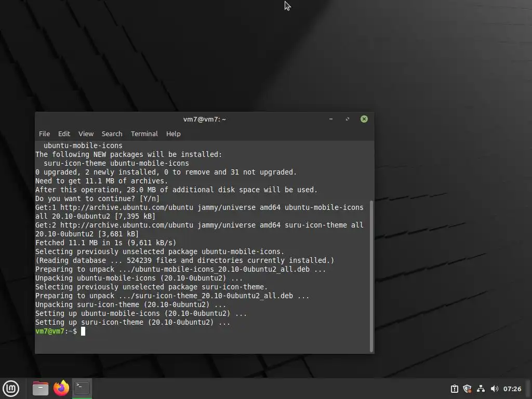Click 'Unpacking suru-icon-theme' line

(x=130, y=304)
